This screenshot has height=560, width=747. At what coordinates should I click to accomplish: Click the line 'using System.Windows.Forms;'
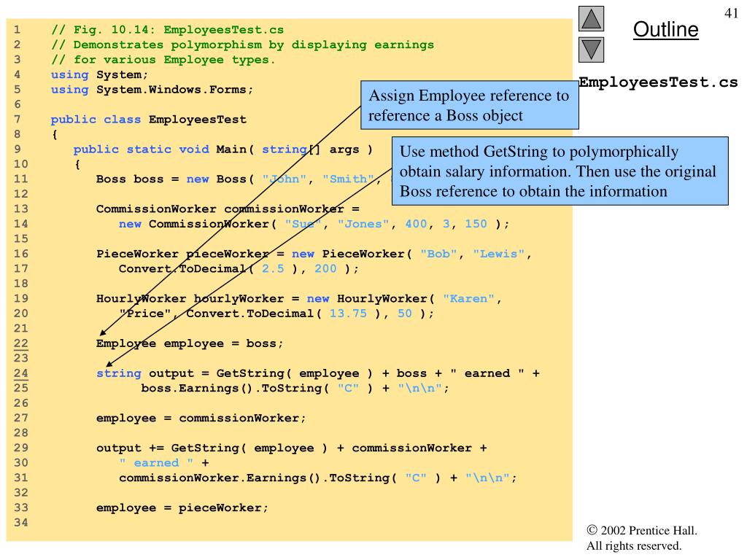[152, 90]
